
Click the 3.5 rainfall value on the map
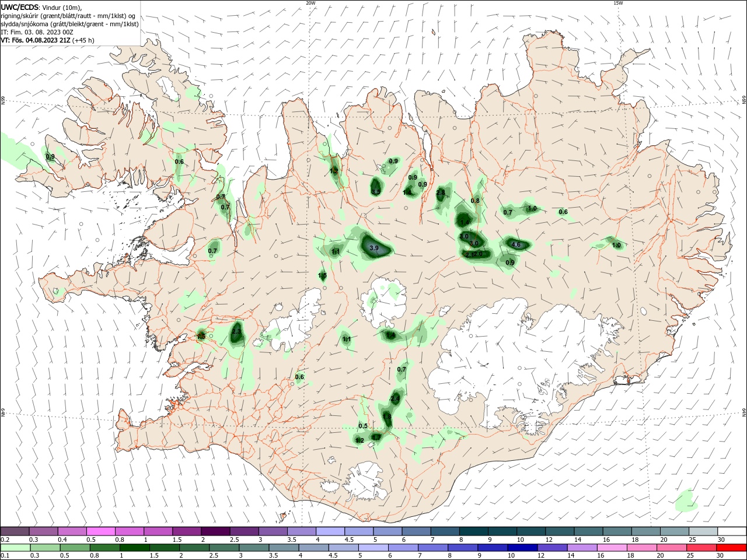coord(376,192)
